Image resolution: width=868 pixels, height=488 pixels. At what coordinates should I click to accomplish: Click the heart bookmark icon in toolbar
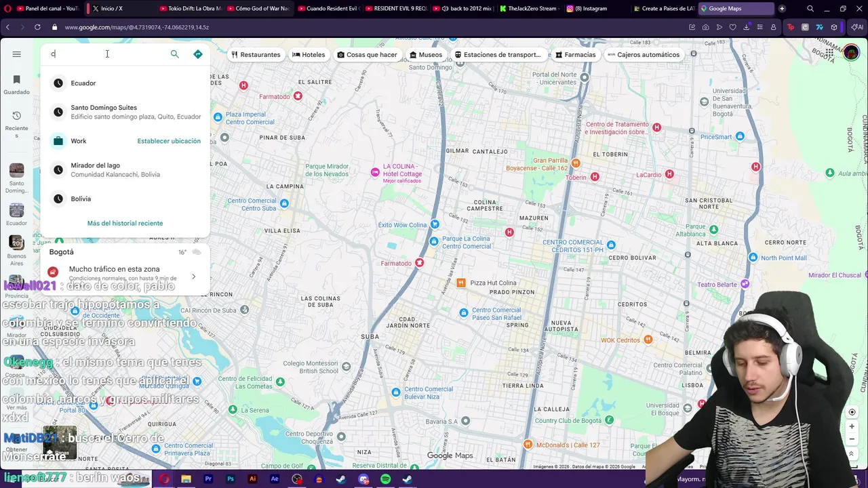coord(732,27)
